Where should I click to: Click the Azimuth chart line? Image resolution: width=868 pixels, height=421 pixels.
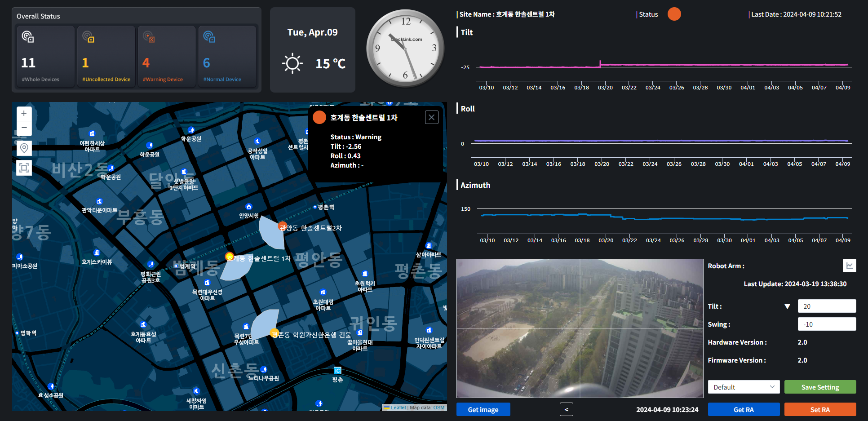pos(664,217)
